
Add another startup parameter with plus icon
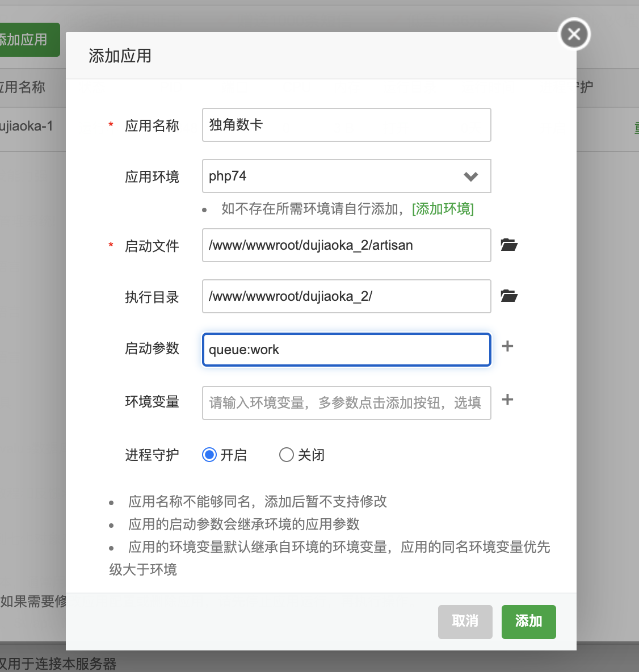click(507, 346)
